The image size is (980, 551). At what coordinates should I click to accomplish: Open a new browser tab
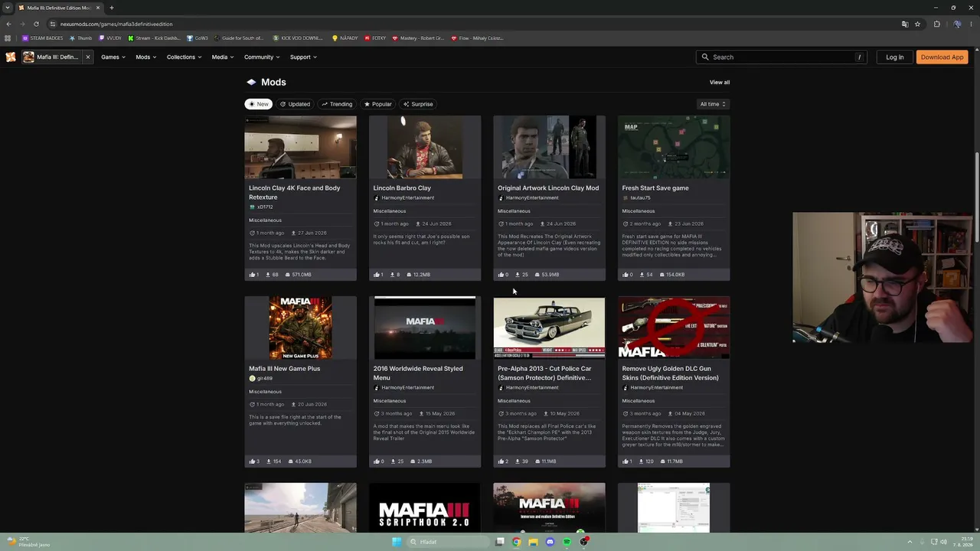tap(111, 8)
